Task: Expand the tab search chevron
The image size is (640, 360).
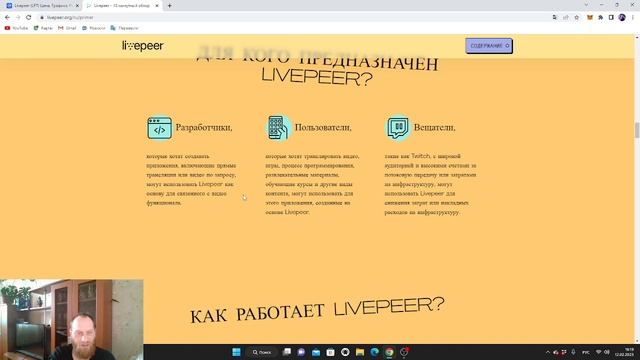Action: [586, 5]
